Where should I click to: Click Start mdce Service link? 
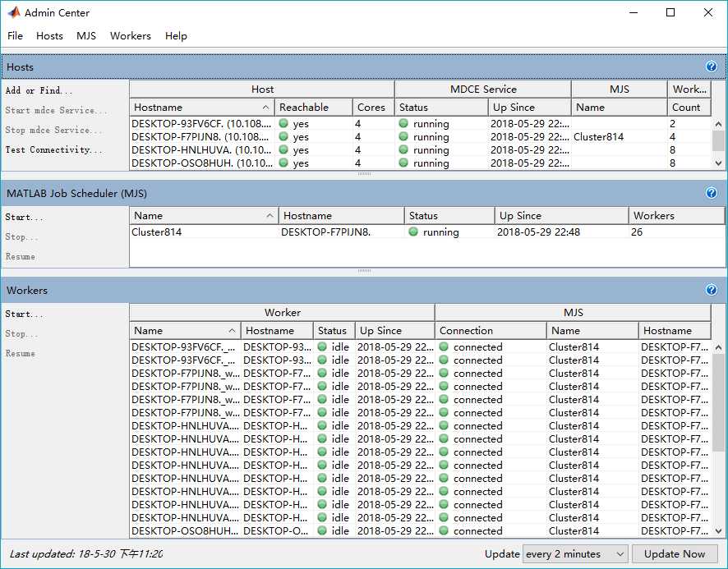click(56, 111)
